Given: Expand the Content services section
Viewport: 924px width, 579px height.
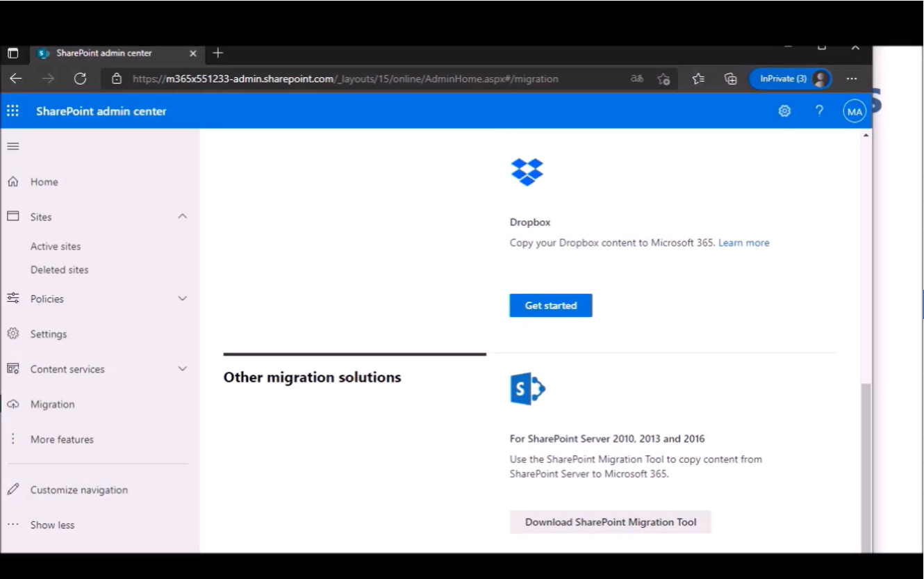Looking at the screenshot, I should click(x=182, y=368).
